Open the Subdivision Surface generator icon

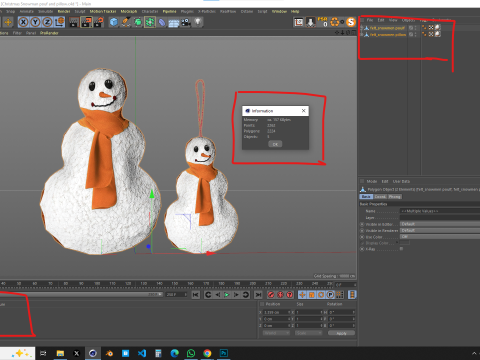tap(138, 22)
